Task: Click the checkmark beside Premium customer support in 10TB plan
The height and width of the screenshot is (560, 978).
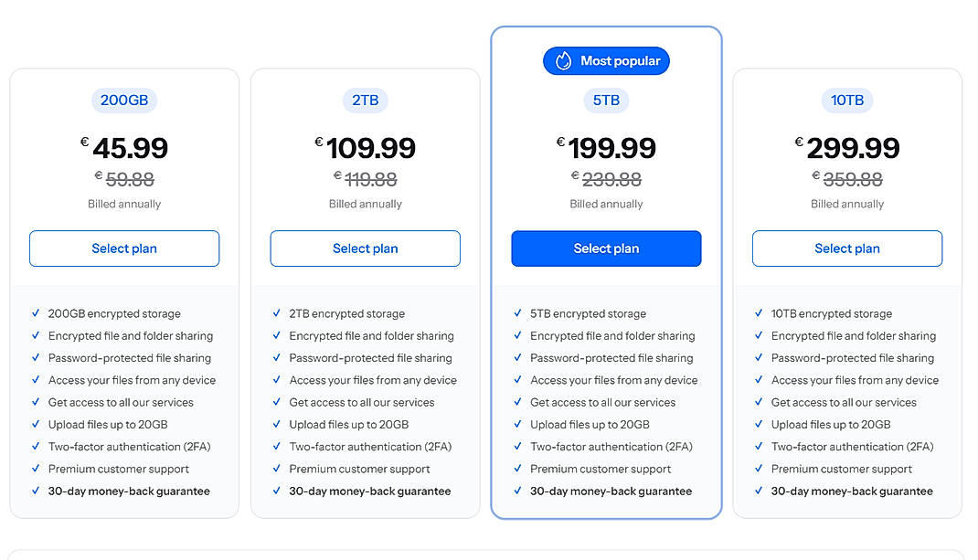Action: tap(759, 469)
